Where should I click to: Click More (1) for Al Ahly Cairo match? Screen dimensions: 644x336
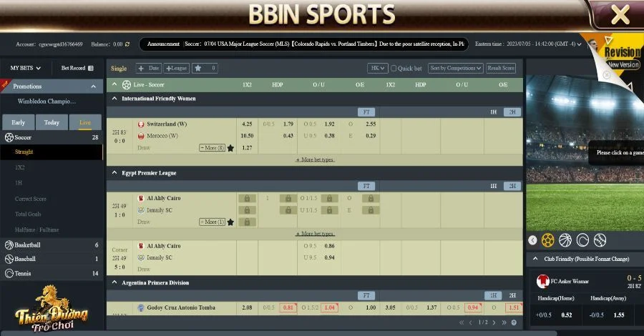[x=212, y=222]
